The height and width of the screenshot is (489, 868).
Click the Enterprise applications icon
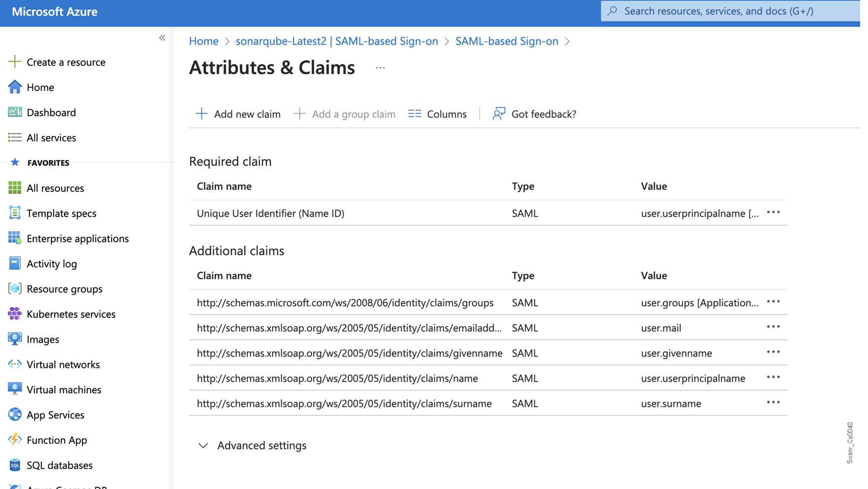(15, 238)
